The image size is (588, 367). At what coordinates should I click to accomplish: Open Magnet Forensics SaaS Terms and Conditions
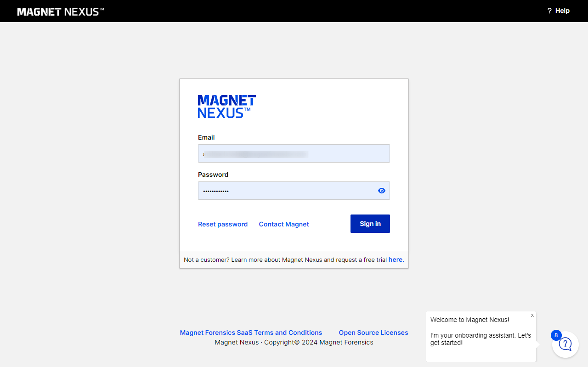[x=251, y=333]
